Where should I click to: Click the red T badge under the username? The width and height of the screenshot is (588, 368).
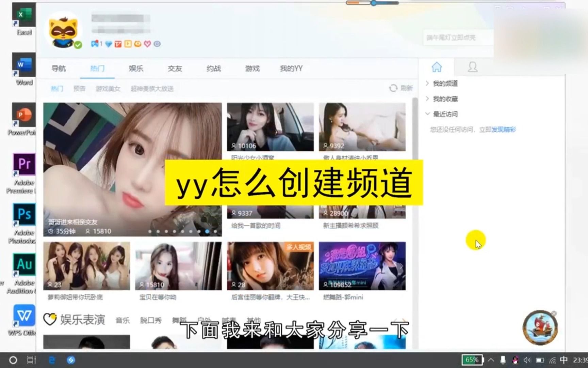118,44
